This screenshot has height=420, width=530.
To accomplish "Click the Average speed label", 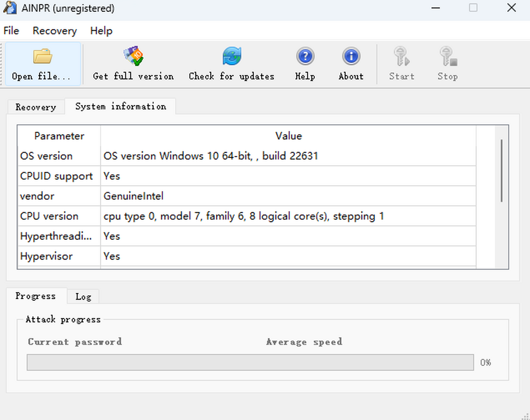I will 304,342.
